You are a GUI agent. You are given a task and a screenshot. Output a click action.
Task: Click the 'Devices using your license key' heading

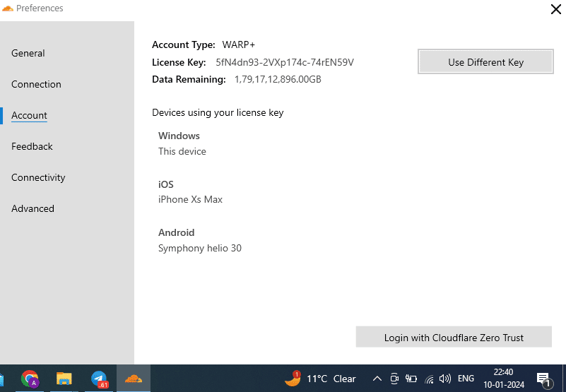218,112
